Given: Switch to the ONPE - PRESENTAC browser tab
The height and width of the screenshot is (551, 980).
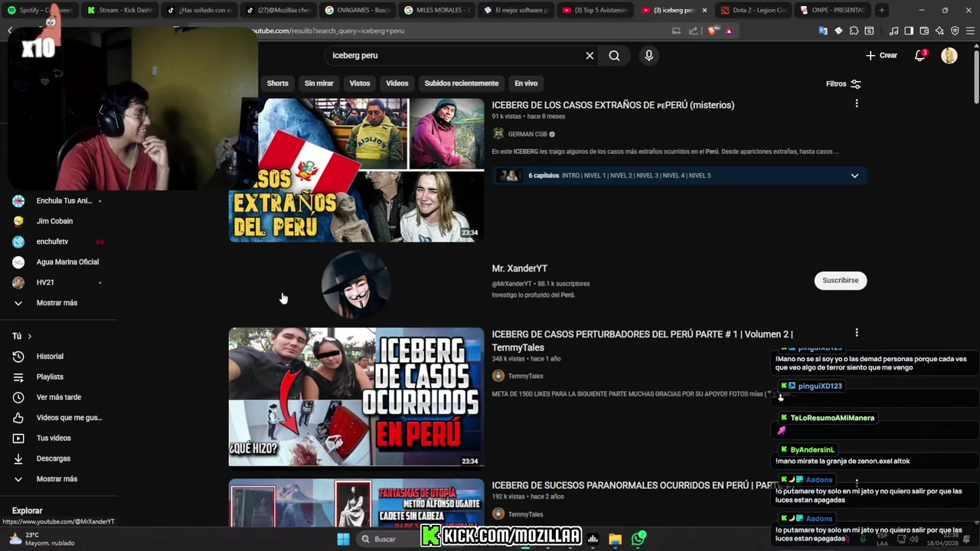Looking at the screenshot, I should click(x=831, y=10).
